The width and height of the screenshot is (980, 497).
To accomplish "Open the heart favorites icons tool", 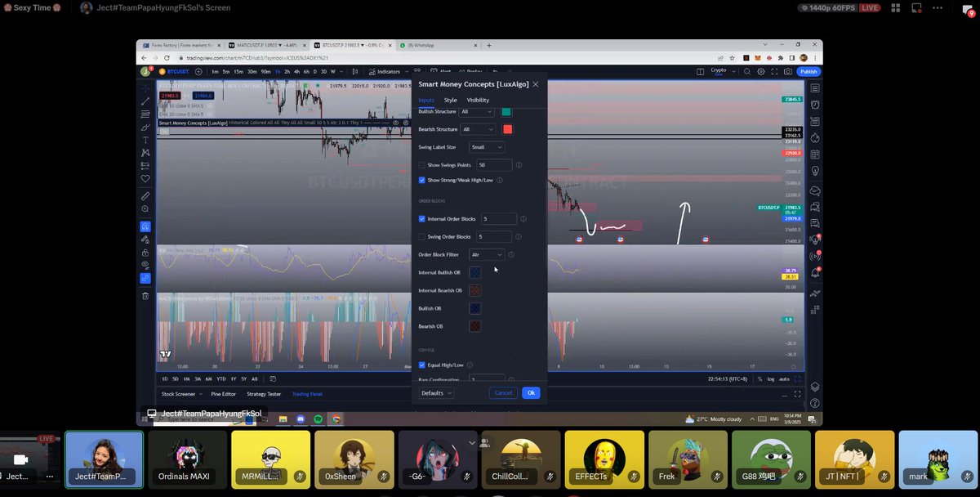I will coord(145,178).
